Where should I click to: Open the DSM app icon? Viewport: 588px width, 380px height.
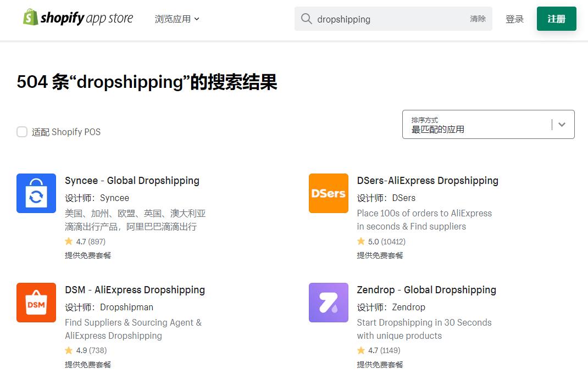(36, 303)
